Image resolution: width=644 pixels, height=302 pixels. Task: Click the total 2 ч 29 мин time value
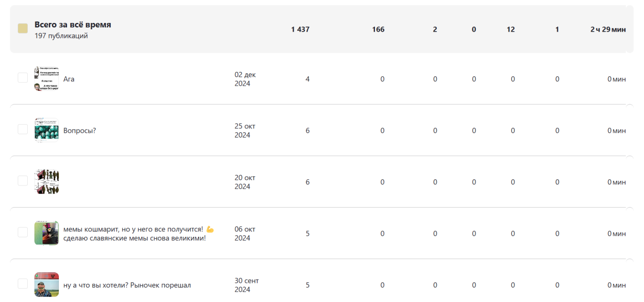pos(608,29)
